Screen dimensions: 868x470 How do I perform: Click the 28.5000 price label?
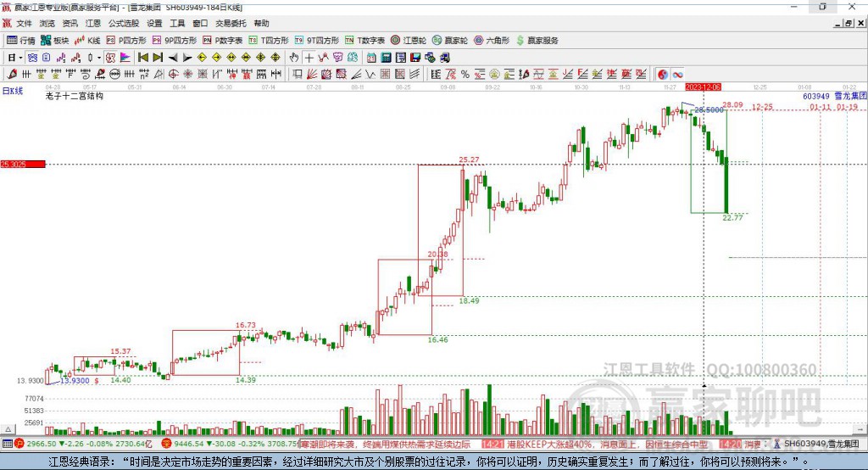point(709,109)
